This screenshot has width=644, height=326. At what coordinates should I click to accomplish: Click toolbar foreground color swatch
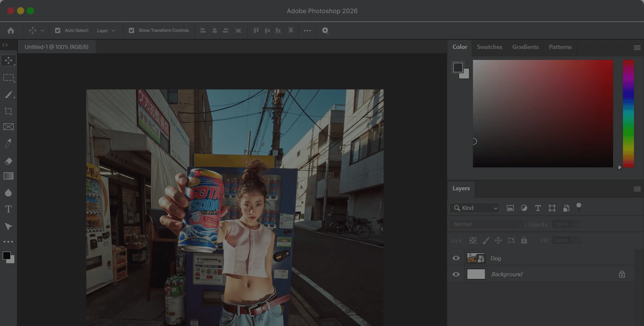(6, 255)
